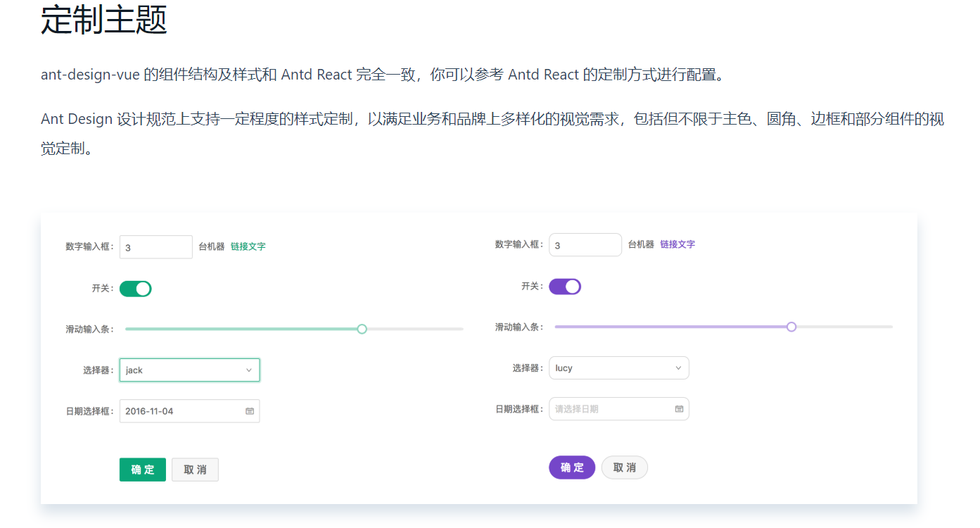
Task: Click the 选择器 label beside the jack selector
Action: [98, 370]
